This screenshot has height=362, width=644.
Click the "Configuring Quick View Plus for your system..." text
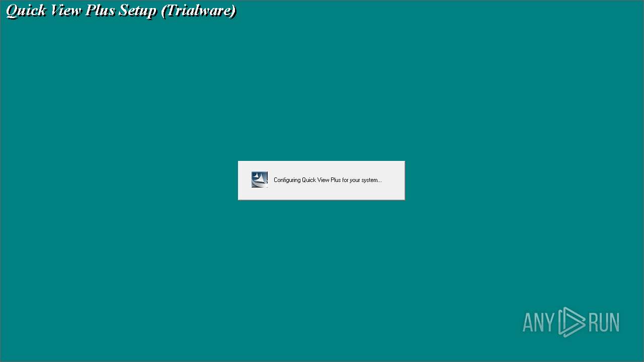[x=328, y=180]
